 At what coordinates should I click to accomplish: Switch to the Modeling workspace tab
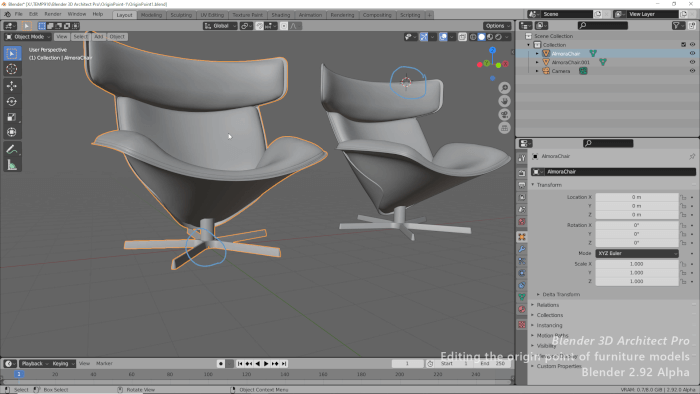[x=151, y=15]
